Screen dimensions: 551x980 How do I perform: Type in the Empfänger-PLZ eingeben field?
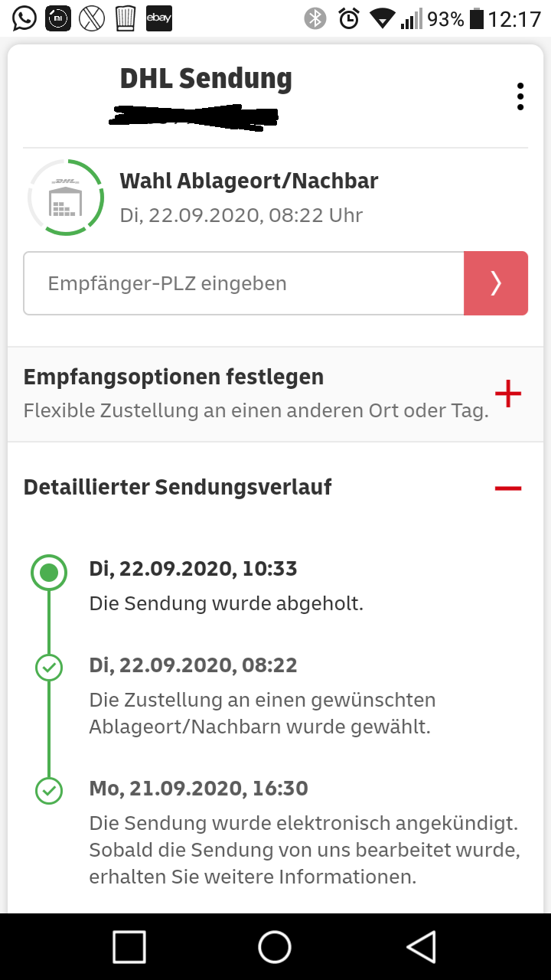[243, 283]
